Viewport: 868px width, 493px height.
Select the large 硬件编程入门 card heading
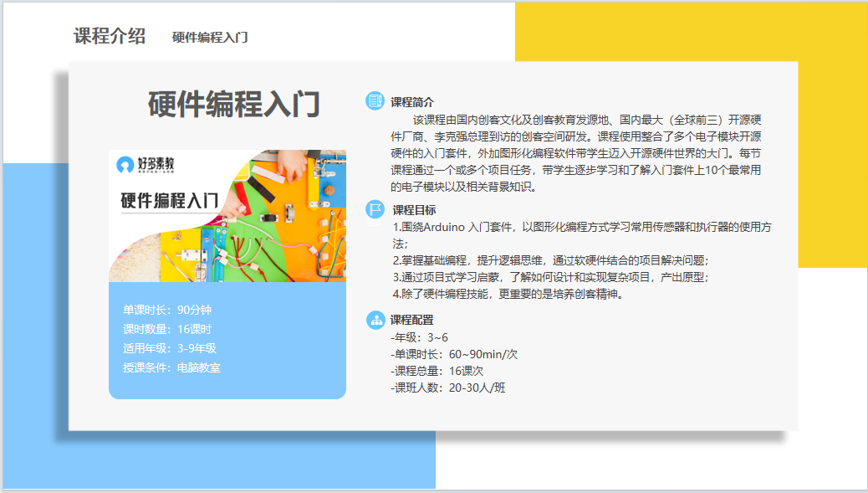233,105
